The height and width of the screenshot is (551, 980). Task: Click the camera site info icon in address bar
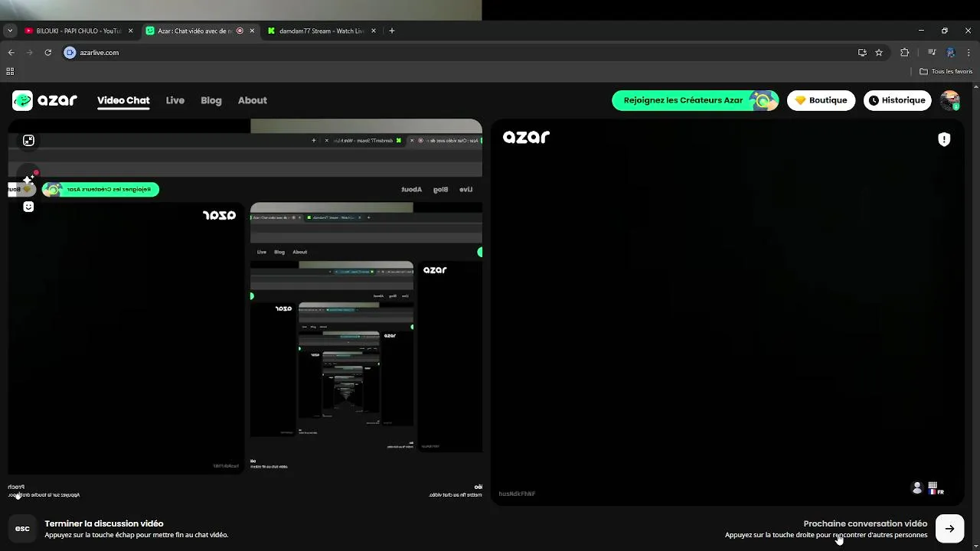coord(70,53)
